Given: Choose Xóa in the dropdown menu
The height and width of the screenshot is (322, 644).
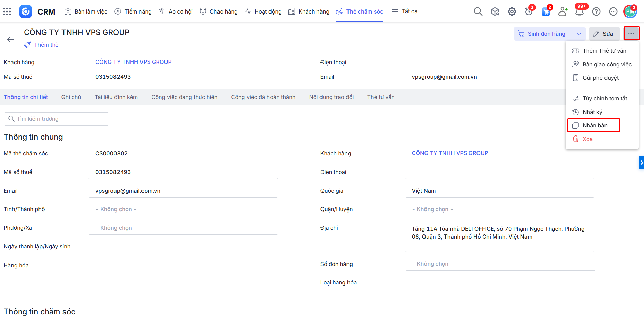Looking at the screenshot, I should tap(587, 139).
